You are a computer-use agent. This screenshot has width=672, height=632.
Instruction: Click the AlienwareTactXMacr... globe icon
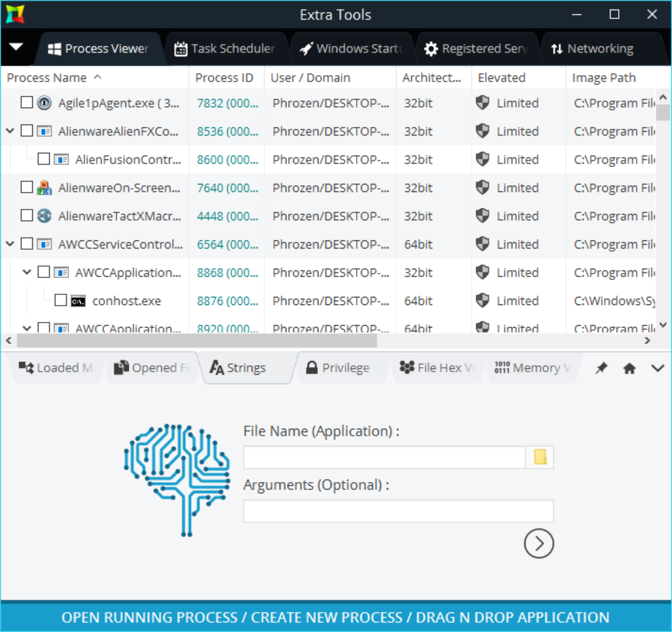coord(44,216)
